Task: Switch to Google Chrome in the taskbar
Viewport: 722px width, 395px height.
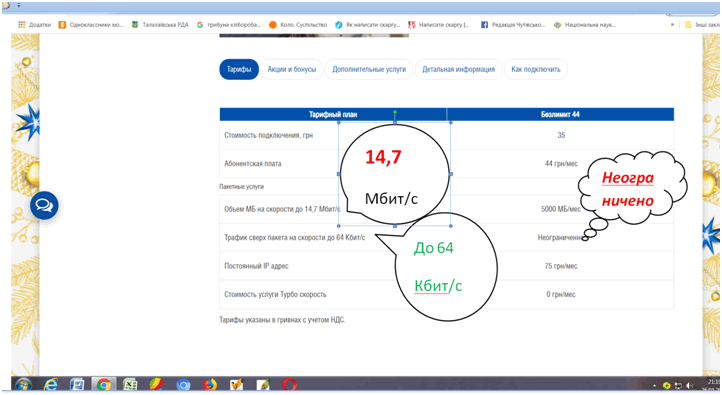Action: coord(104,384)
